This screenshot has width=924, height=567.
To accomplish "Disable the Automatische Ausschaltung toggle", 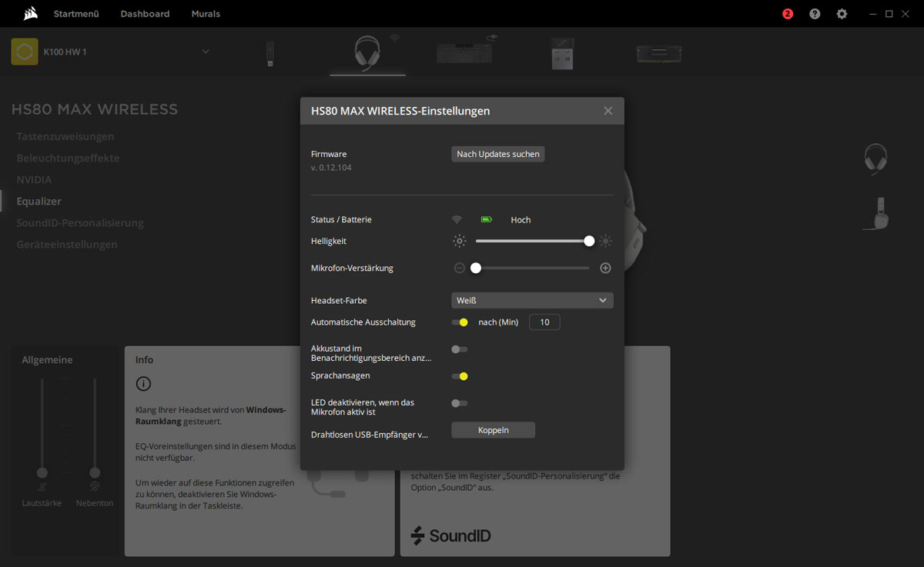I will 460,322.
